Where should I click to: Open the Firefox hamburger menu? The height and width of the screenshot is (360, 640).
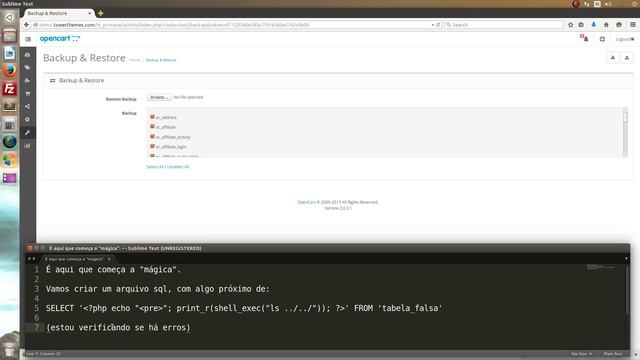tap(633, 25)
